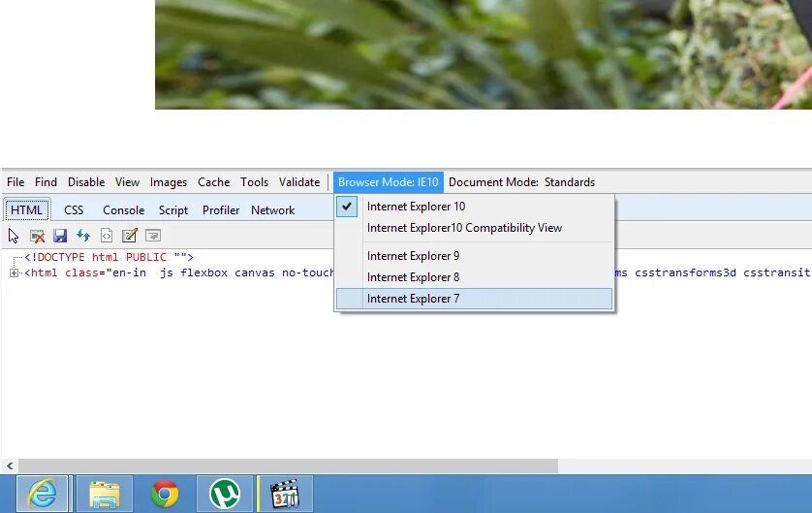The width and height of the screenshot is (812, 513).
Task: Open Internet Explorer from the taskbar
Action: [x=43, y=494]
